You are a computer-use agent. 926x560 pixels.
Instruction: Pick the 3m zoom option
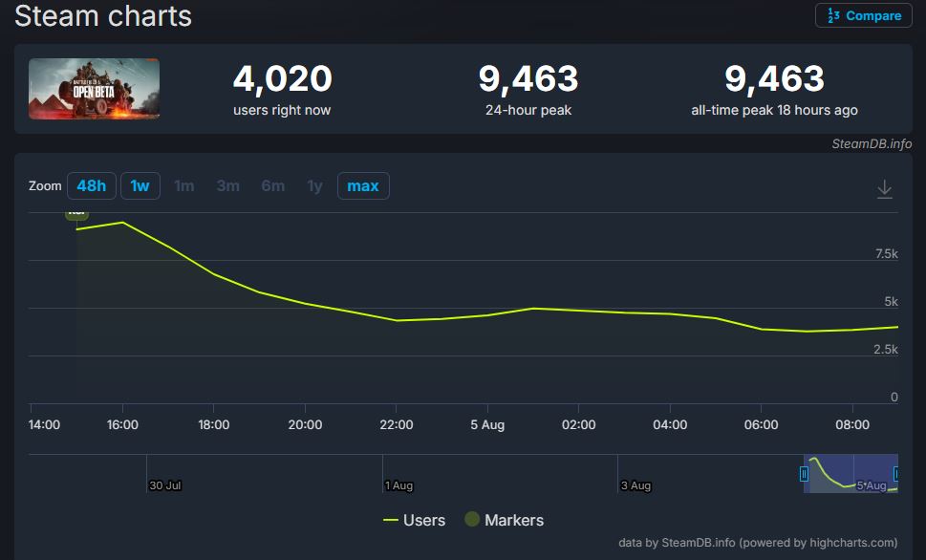coord(227,185)
